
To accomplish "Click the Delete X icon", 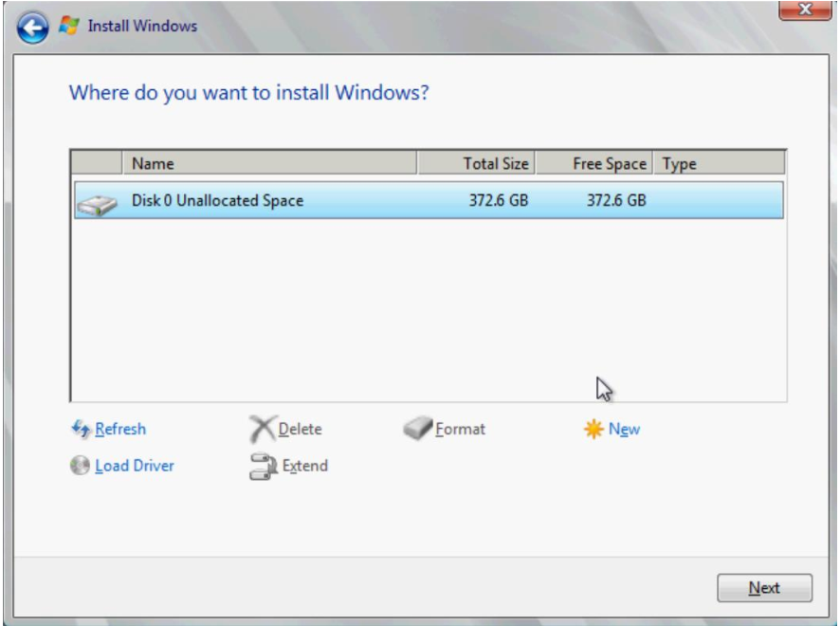I will [x=263, y=429].
